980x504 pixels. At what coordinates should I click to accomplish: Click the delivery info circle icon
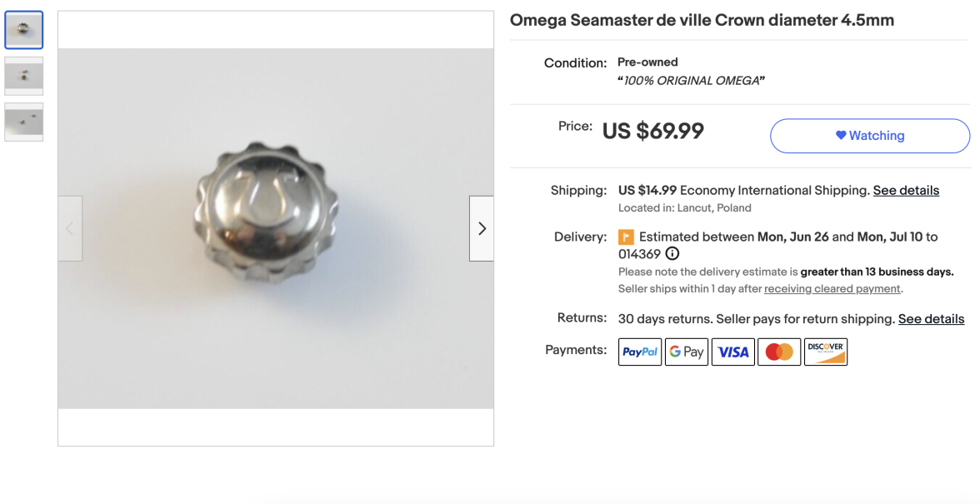click(672, 254)
